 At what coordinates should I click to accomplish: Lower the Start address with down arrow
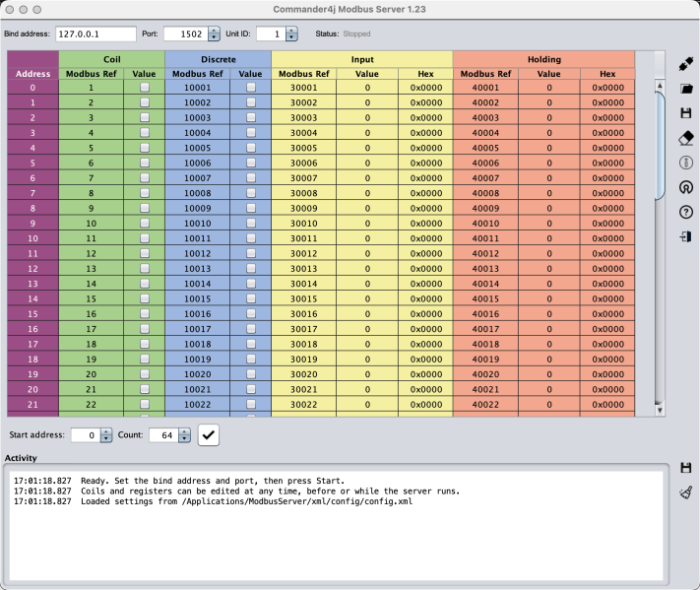click(x=106, y=438)
